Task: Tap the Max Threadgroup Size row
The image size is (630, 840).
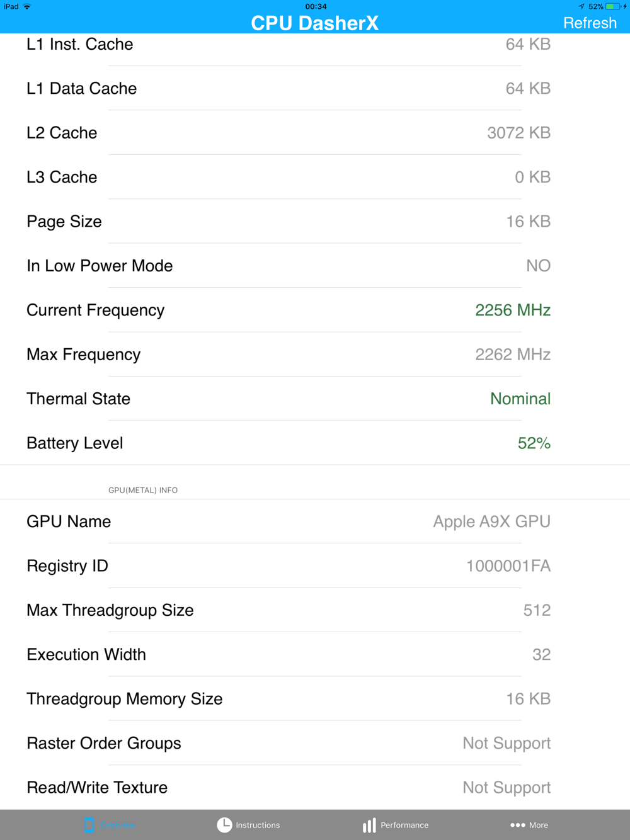Action: click(315, 610)
